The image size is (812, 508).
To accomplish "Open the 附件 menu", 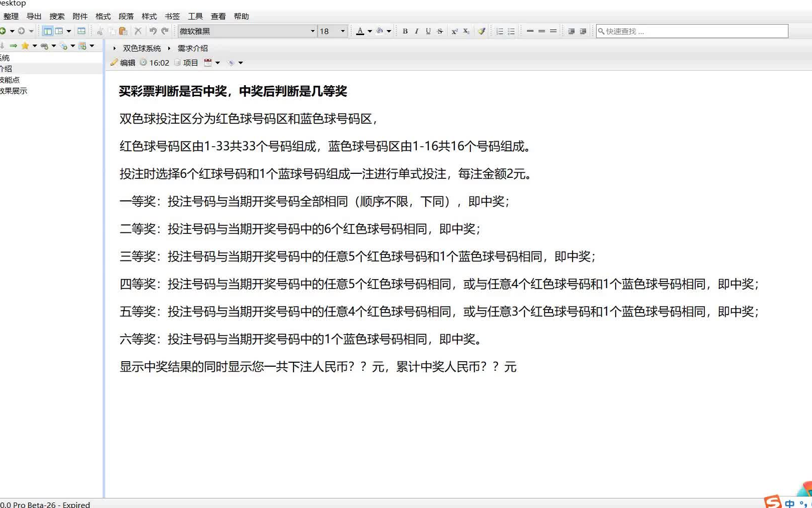I will pyautogui.click(x=80, y=17).
